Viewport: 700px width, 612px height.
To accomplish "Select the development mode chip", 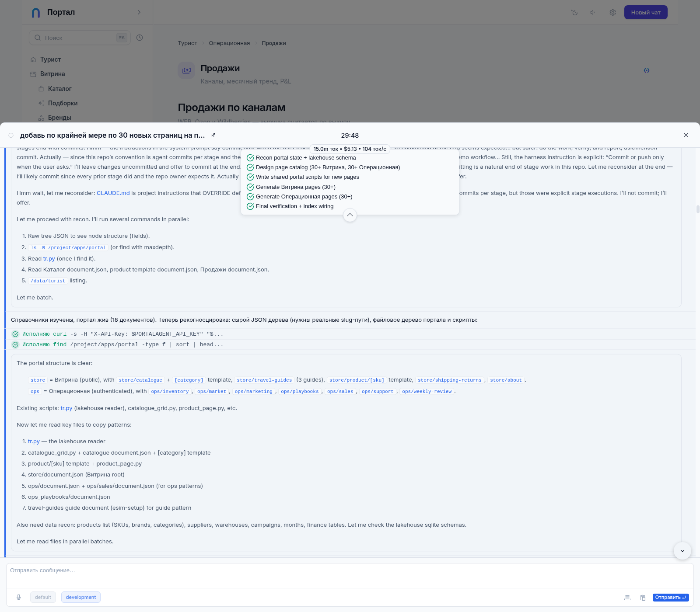I will click(81, 597).
